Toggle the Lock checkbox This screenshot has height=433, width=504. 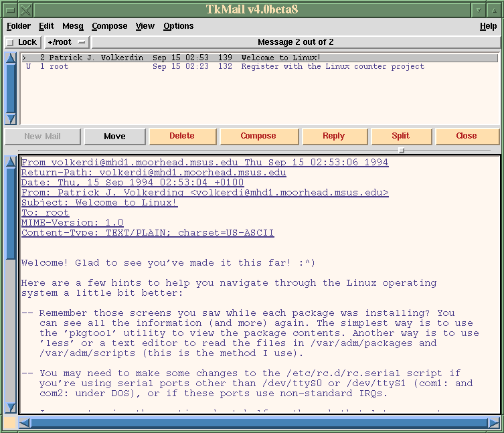pos(10,42)
